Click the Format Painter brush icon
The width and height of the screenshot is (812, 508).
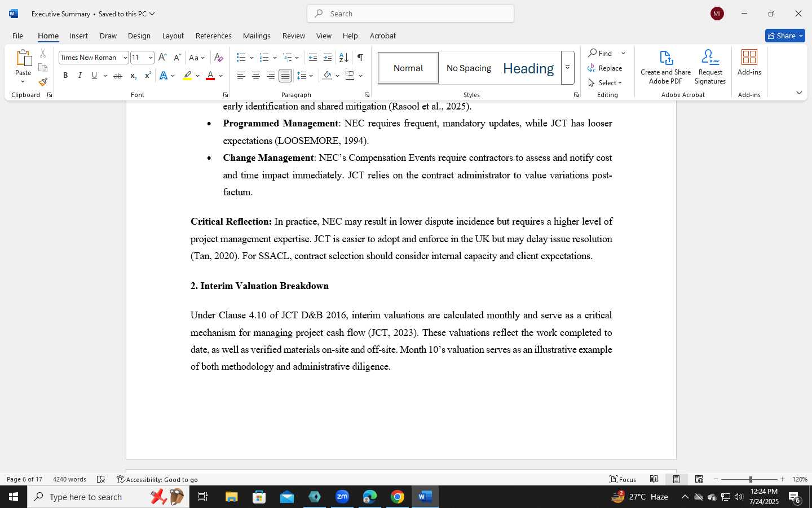[x=43, y=82]
